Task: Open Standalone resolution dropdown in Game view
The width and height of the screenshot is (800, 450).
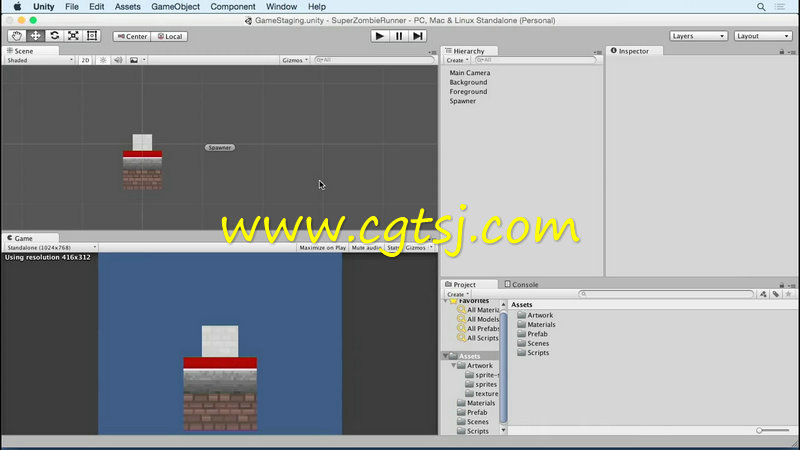Action: pos(51,247)
